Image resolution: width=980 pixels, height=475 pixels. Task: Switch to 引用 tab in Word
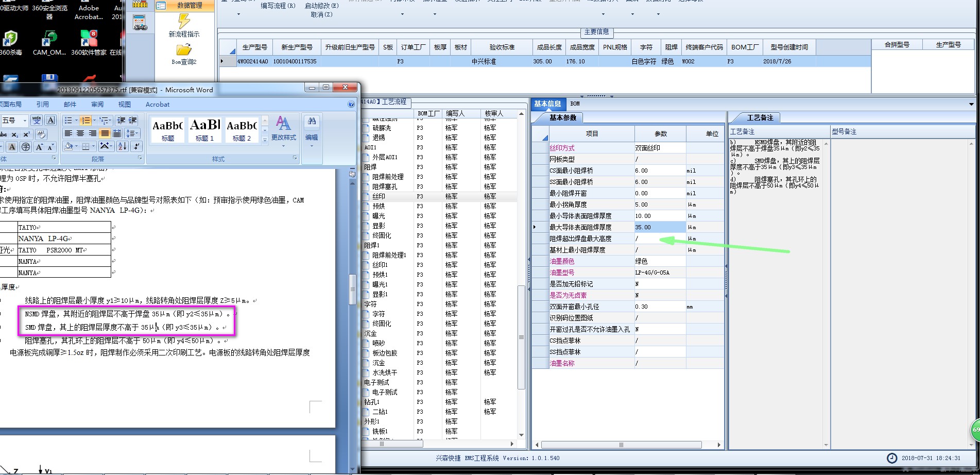[x=42, y=104]
